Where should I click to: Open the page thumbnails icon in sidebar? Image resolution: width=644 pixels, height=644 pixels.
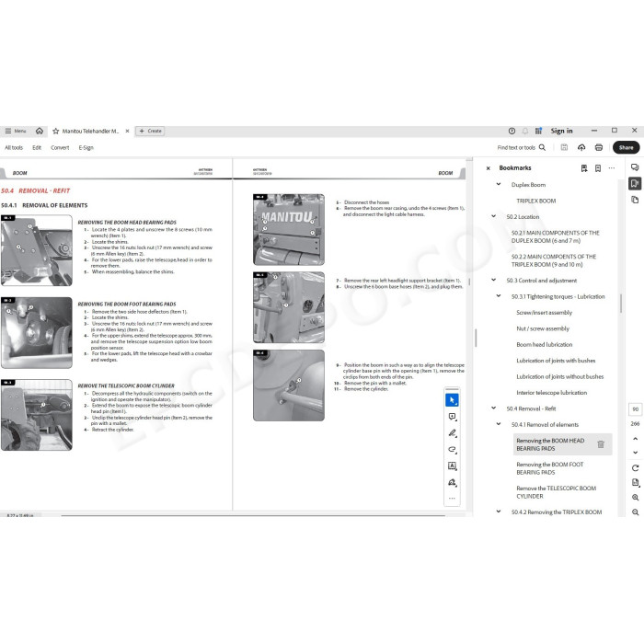[x=635, y=200]
